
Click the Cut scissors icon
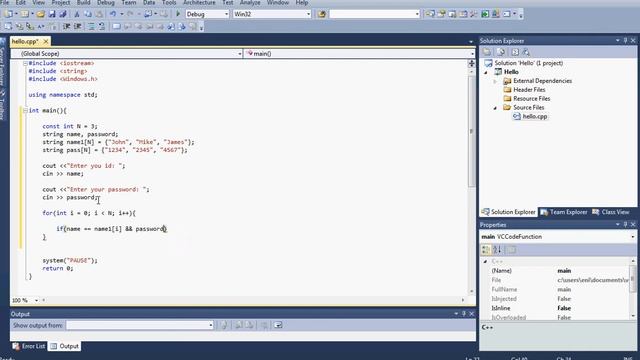(76, 14)
